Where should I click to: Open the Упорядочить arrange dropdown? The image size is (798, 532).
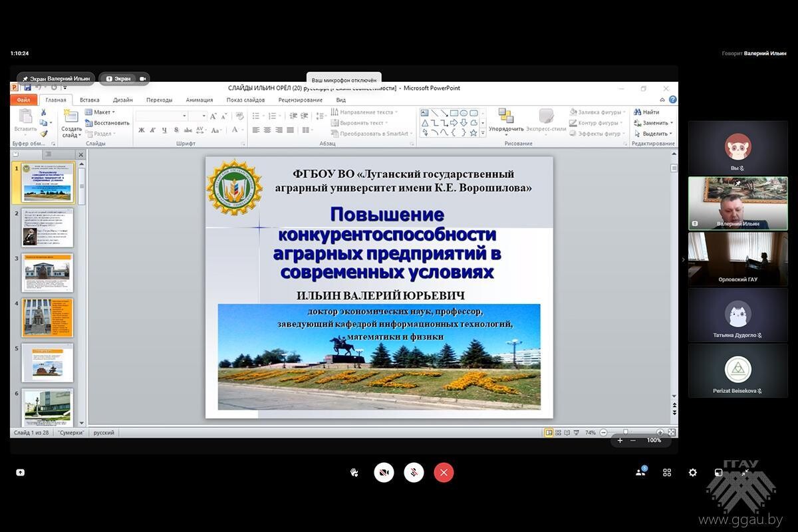point(506,122)
